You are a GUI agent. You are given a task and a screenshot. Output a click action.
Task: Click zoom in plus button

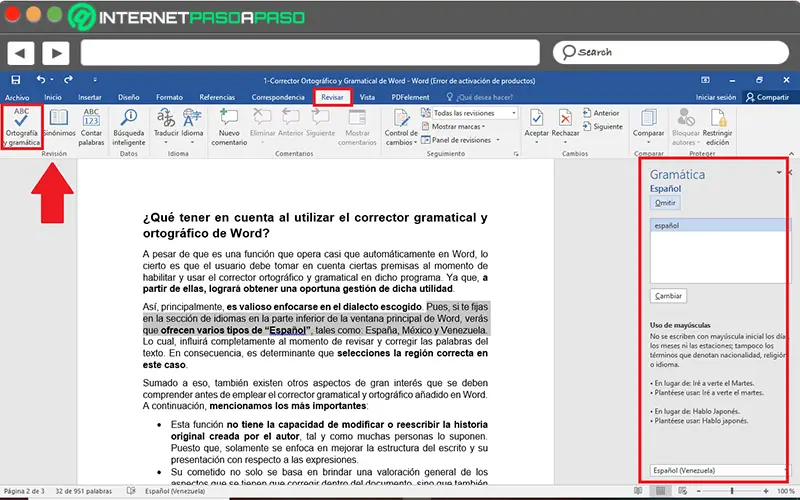pos(766,491)
